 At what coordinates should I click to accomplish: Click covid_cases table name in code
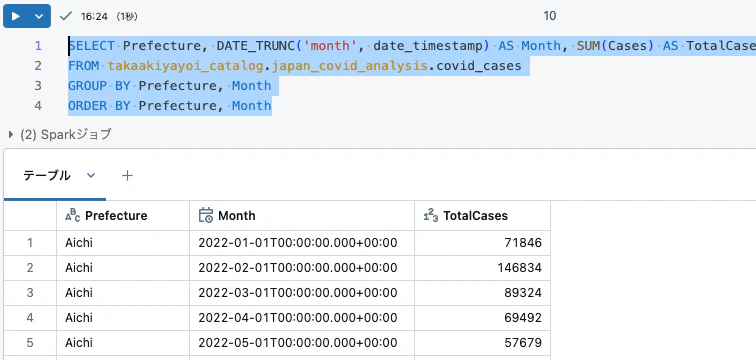(479, 66)
